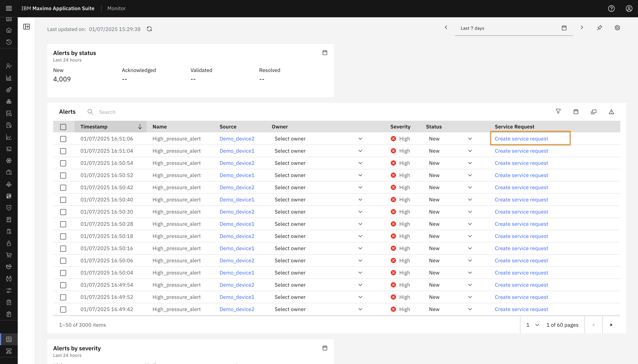
Task: Open dashboard settings gear icon
Action: 617,28
